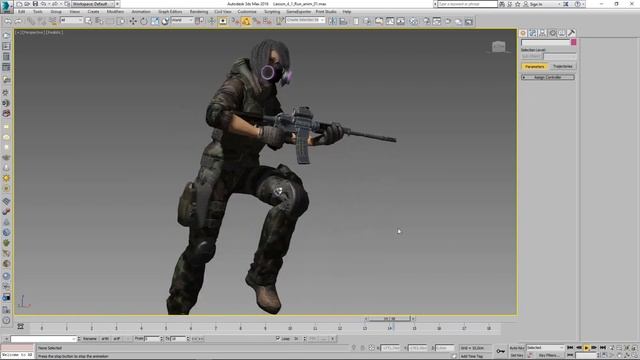The width and height of the screenshot is (640, 360).
Task: Open the Modify command panel tab
Action: 533,33
